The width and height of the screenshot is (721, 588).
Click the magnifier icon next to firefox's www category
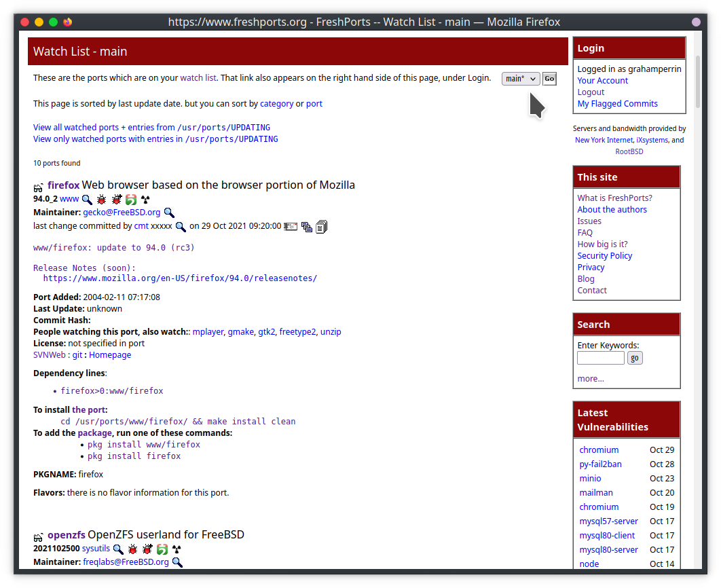[87, 200]
